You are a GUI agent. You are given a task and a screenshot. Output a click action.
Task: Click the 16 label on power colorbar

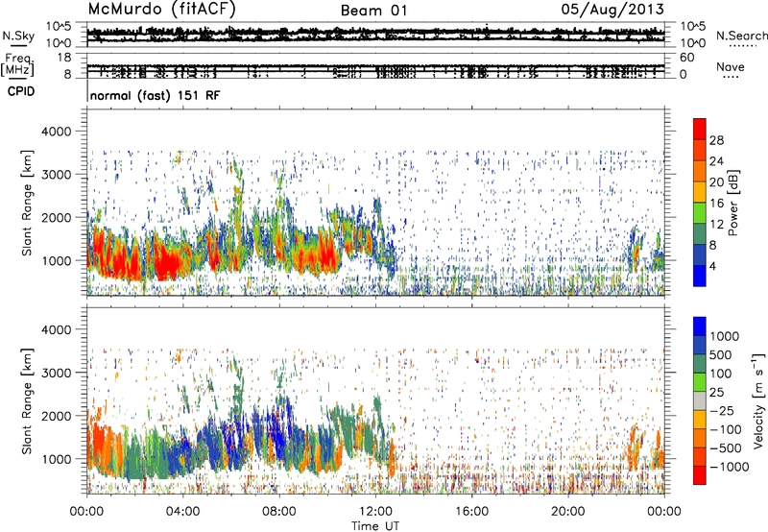(716, 204)
